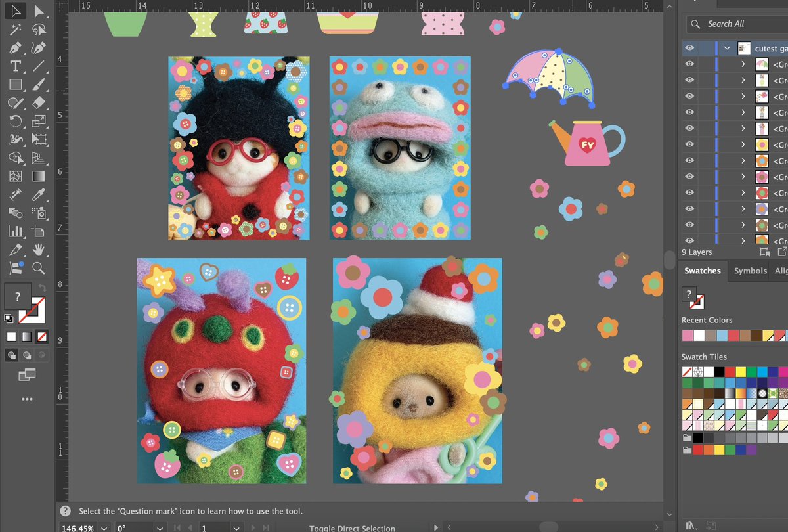Hide the 'cutest ga' layer with its eye toggle
The height and width of the screenshot is (532, 788).
(x=690, y=48)
